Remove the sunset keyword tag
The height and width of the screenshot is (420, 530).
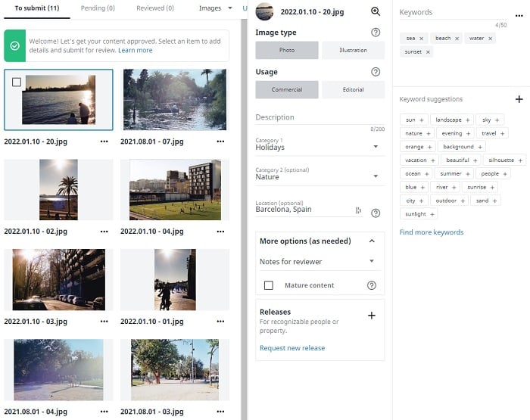(428, 52)
